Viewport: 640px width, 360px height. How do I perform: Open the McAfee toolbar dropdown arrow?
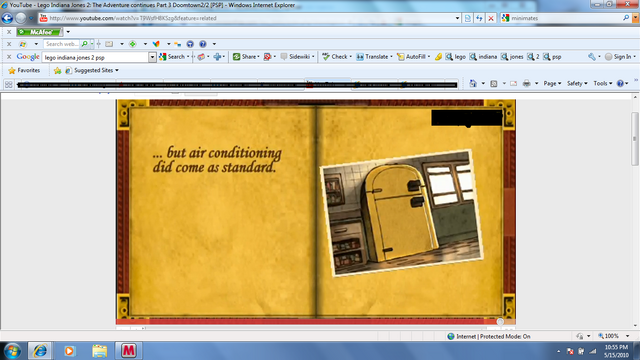point(68,32)
